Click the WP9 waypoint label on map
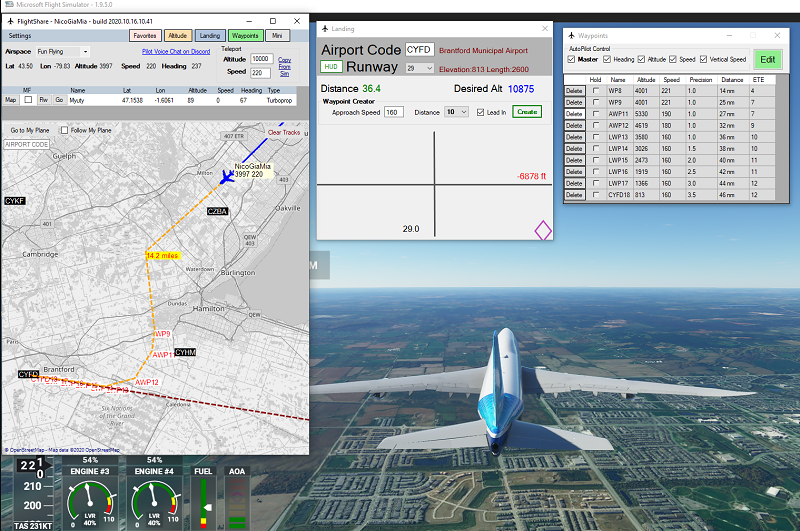The image size is (800, 531). point(162,334)
